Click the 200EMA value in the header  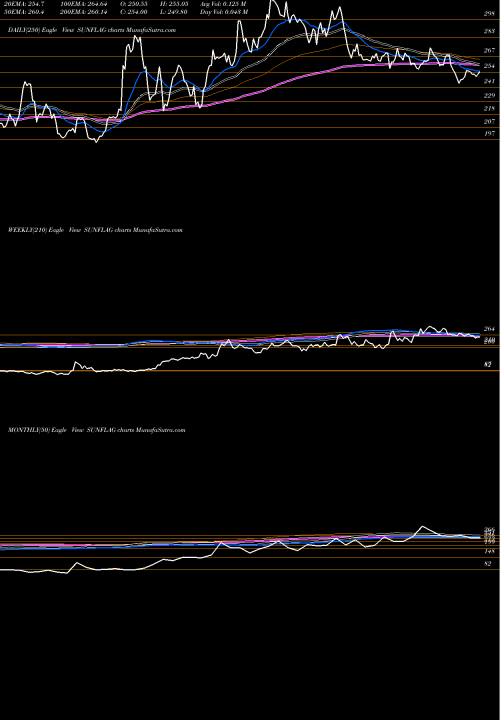(x=84, y=12)
